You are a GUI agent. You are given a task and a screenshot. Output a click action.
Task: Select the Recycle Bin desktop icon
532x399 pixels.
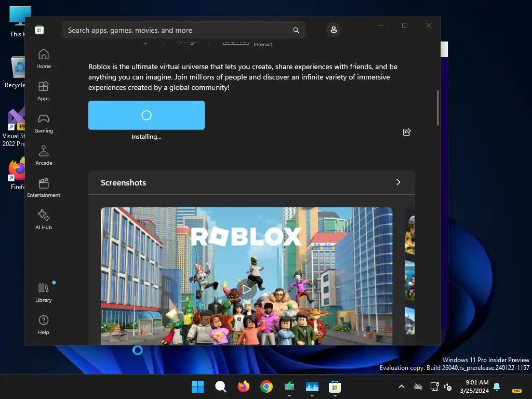point(15,72)
